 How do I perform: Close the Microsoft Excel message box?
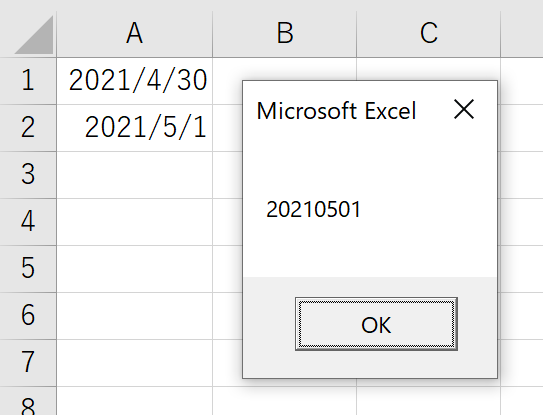(464, 109)
